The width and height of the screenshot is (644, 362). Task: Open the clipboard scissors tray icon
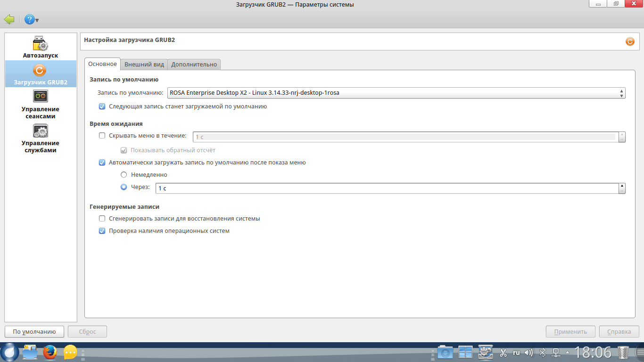[504, 353]
